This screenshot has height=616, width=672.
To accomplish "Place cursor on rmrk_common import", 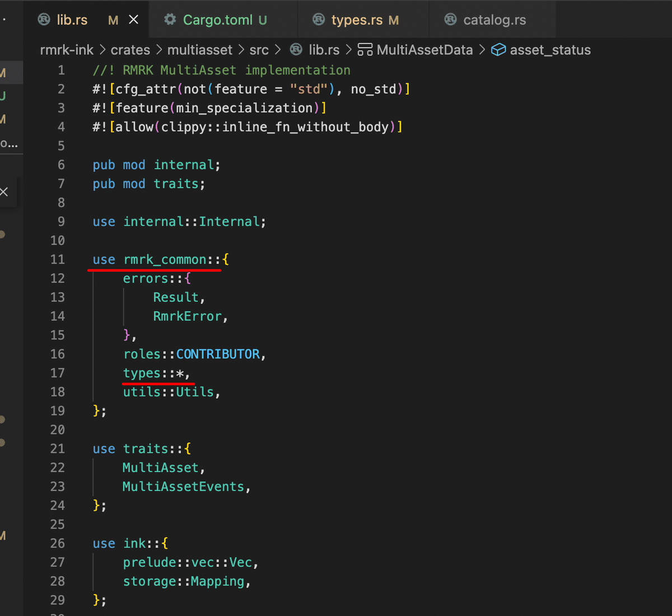I will 165,259.
